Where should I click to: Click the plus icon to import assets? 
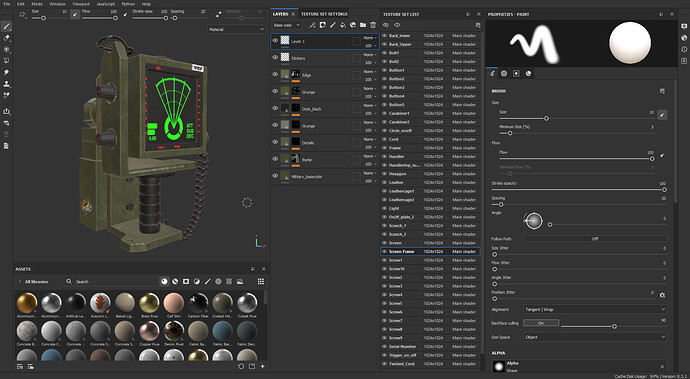(263, 366)
